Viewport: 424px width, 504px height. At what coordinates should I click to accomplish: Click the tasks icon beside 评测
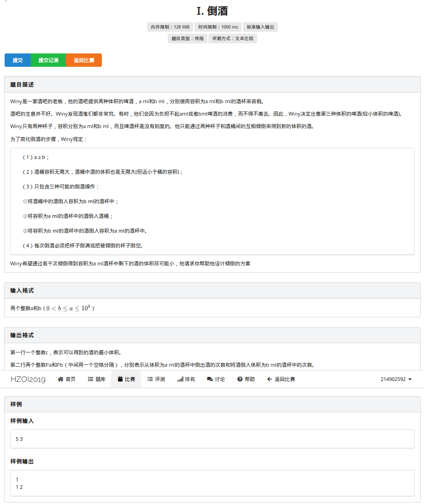(150, 379)
